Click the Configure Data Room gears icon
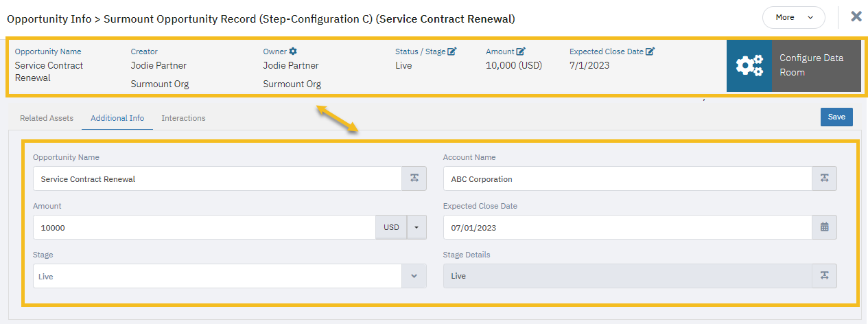Image resolution: width=868 pixels, height=324 pixels. 749,66
